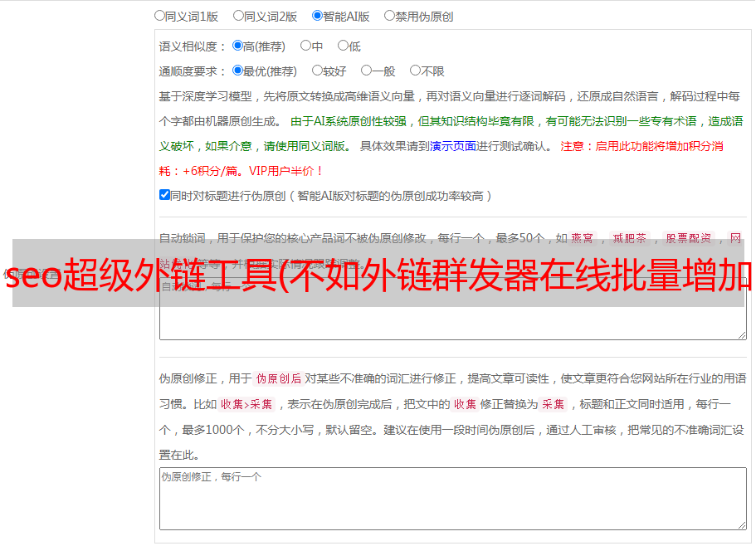The height and width of the screenshot is (546, 756).
Task: Open the 演示页面 link
Action: pyautogui.click(x=453, y=146)
